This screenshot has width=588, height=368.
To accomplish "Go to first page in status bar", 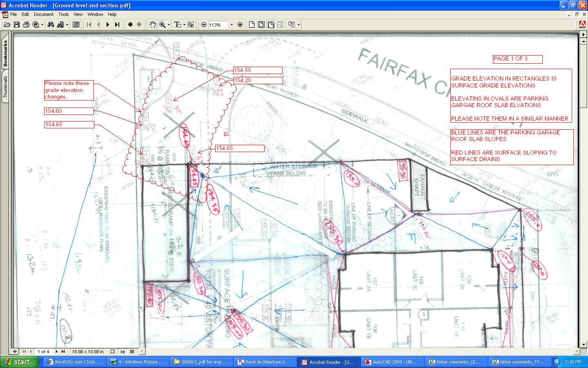I will 24,351.
